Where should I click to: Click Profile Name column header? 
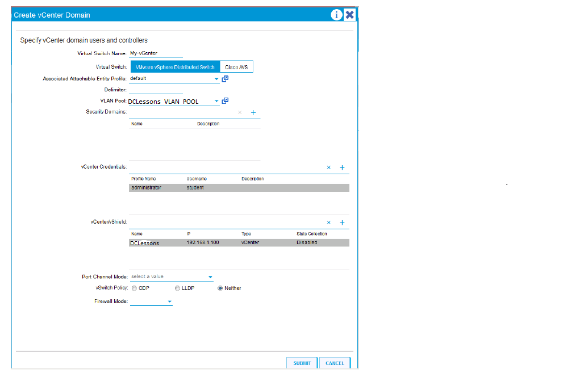point(144,179)
